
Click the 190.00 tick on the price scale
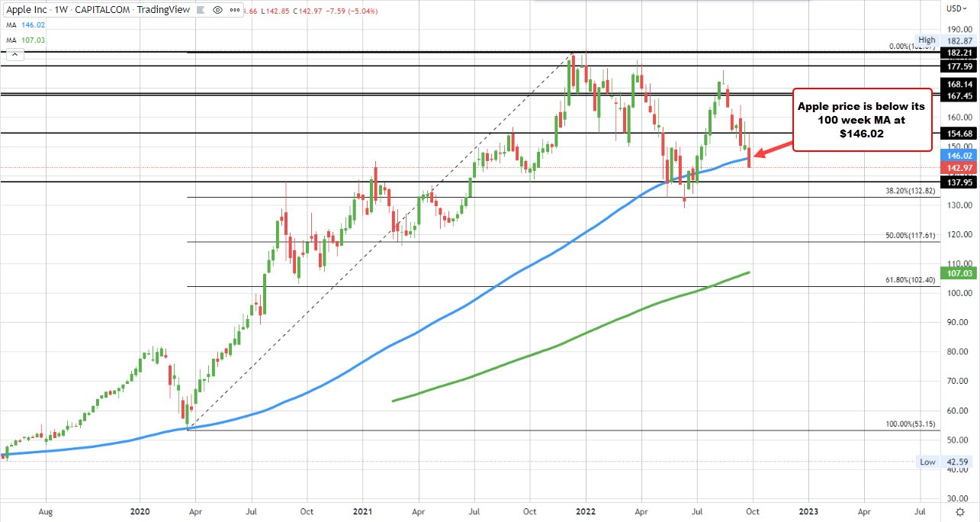point(958,28)
